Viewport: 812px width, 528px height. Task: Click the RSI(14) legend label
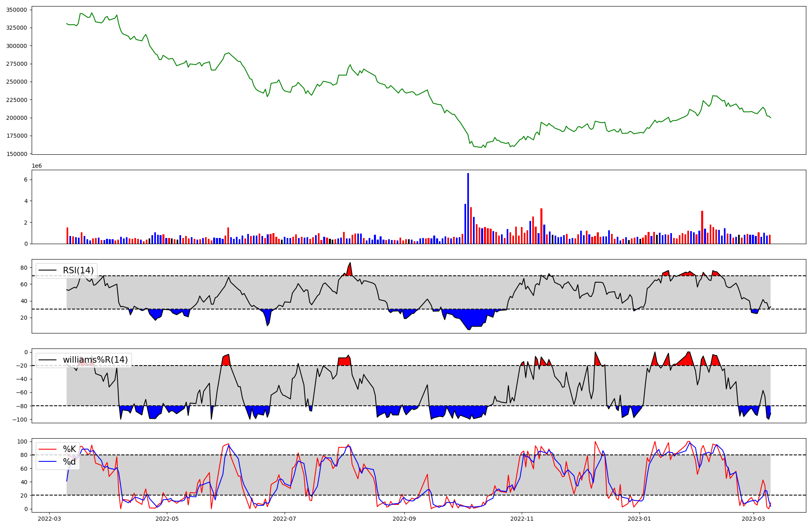78,270
